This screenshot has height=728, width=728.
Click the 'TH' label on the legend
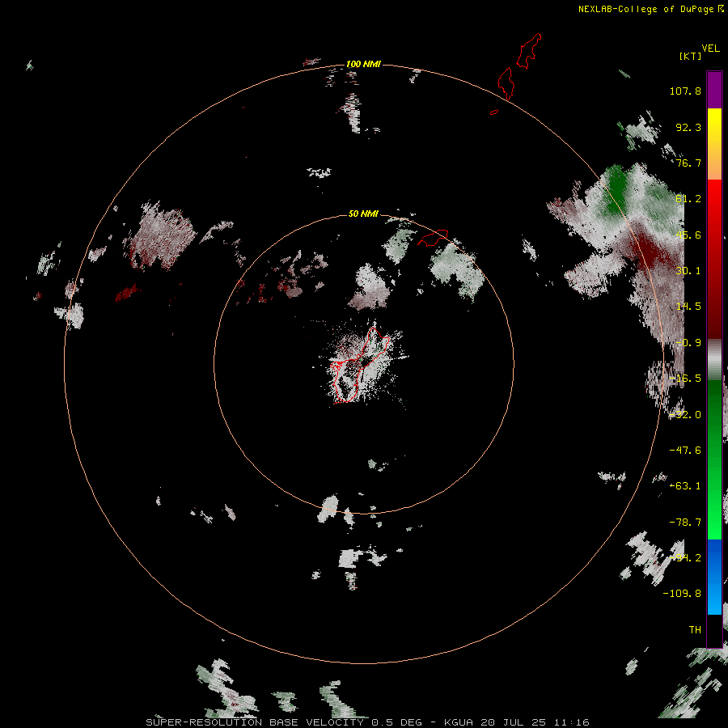(x=695, y=630)
